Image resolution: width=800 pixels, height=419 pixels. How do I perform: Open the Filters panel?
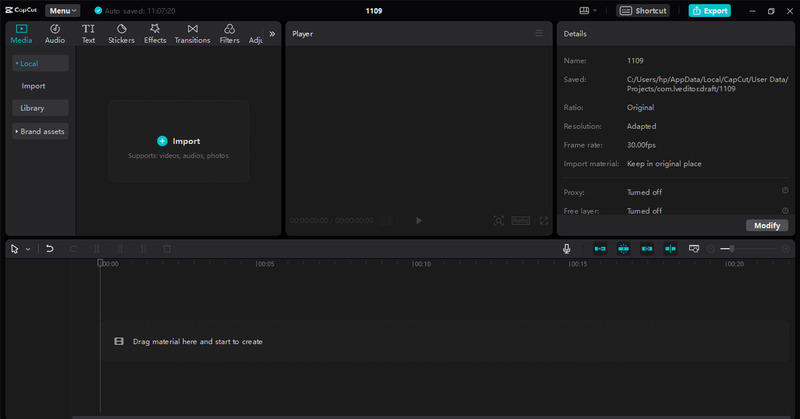click(229, 33)
